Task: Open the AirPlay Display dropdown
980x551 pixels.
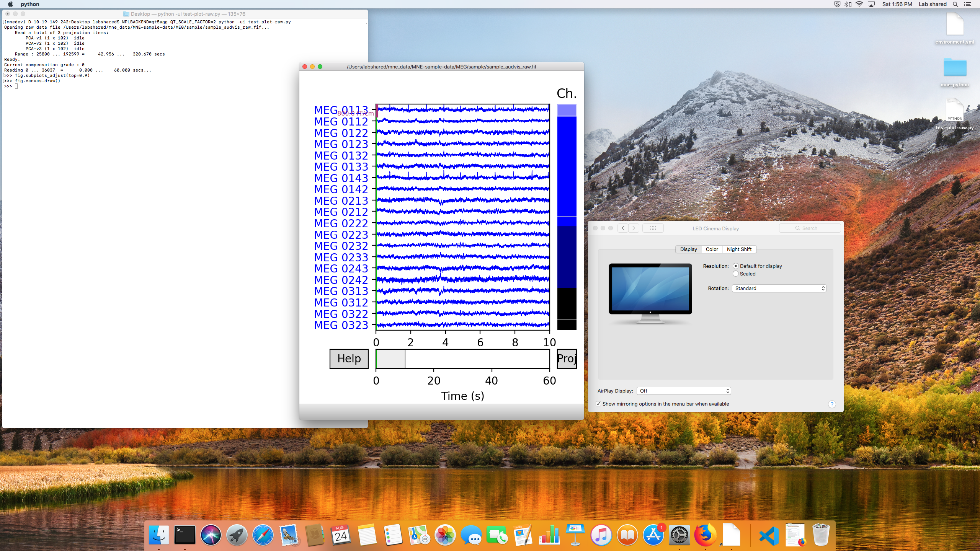Action: point(684,391)
